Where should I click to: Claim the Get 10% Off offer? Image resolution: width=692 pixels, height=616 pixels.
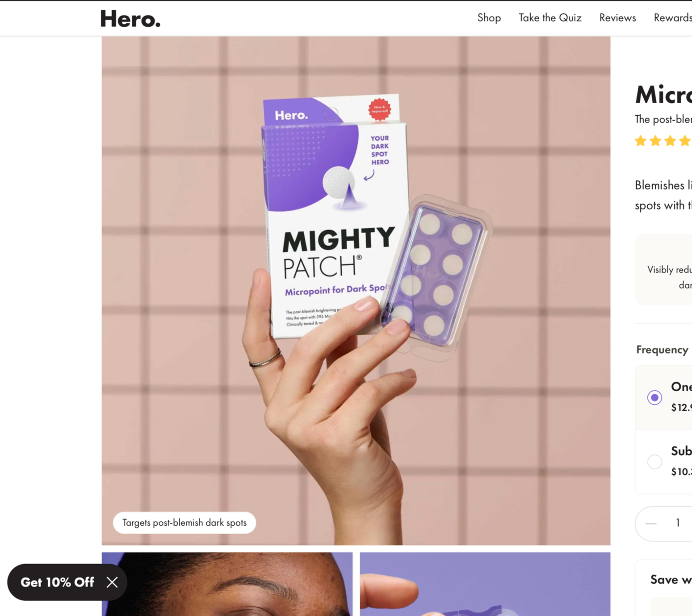[58, 582]
